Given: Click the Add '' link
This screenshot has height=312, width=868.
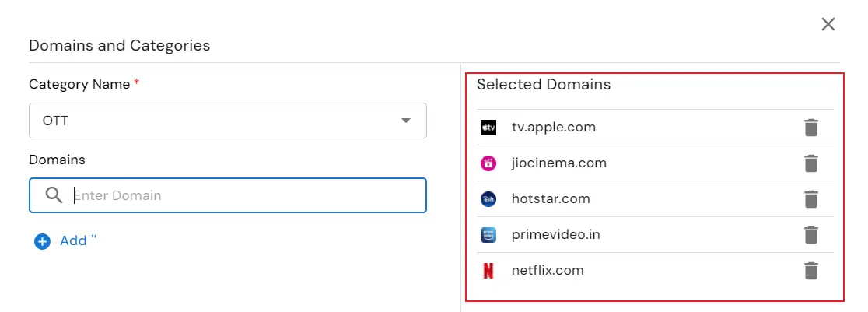Looking at the screenshot, I should click(78, 240).
